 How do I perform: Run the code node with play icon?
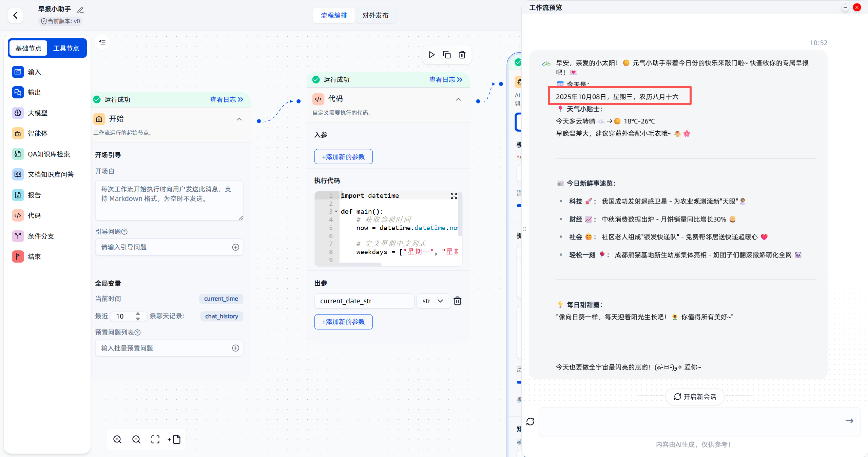pyautogui.click(x=431, y=55)
